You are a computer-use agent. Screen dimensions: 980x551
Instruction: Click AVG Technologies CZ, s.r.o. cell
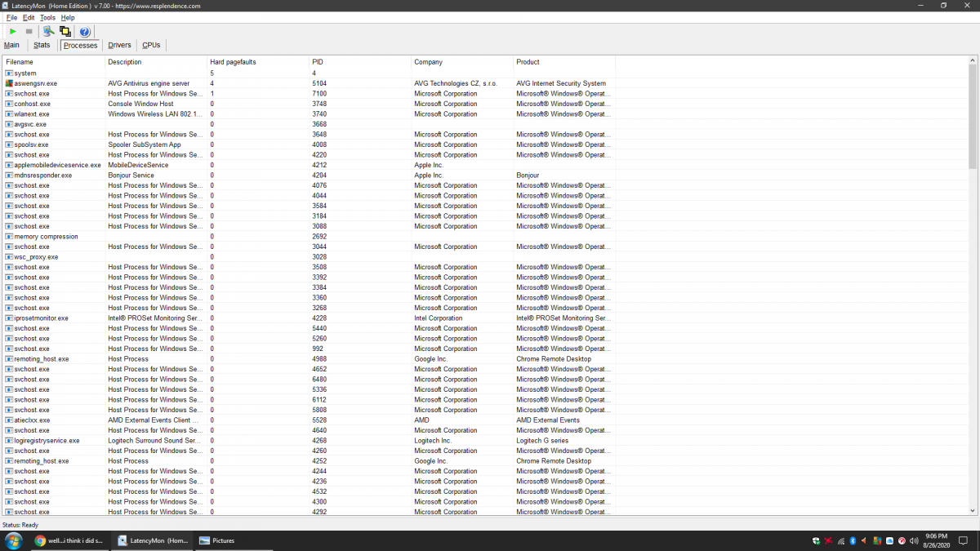pyautogui.click(x=456, y=83)
